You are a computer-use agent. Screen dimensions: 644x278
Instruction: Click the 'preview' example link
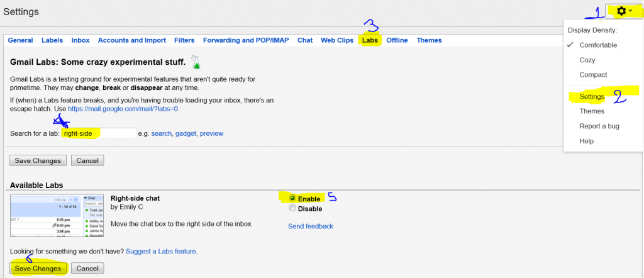click(x=211, y=133)
